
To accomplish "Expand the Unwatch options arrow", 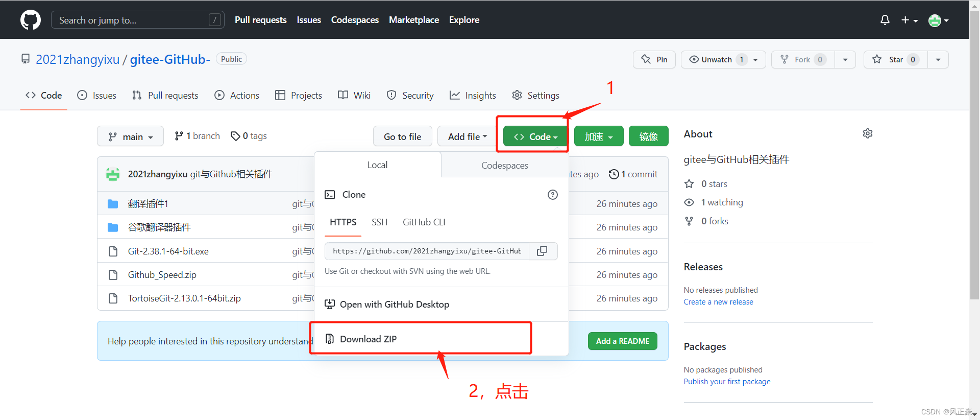I will click(756, 59).
